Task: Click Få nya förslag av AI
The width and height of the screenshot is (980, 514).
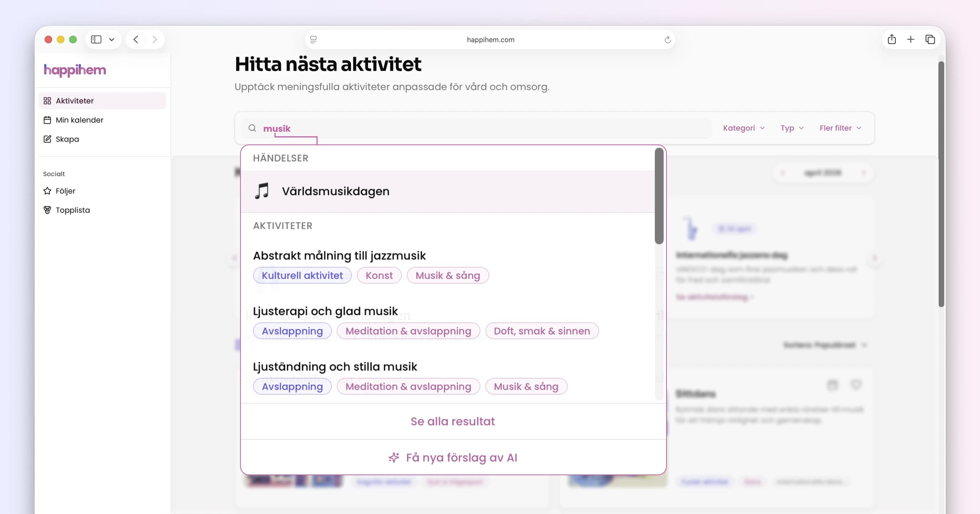Action: point(461,457)
